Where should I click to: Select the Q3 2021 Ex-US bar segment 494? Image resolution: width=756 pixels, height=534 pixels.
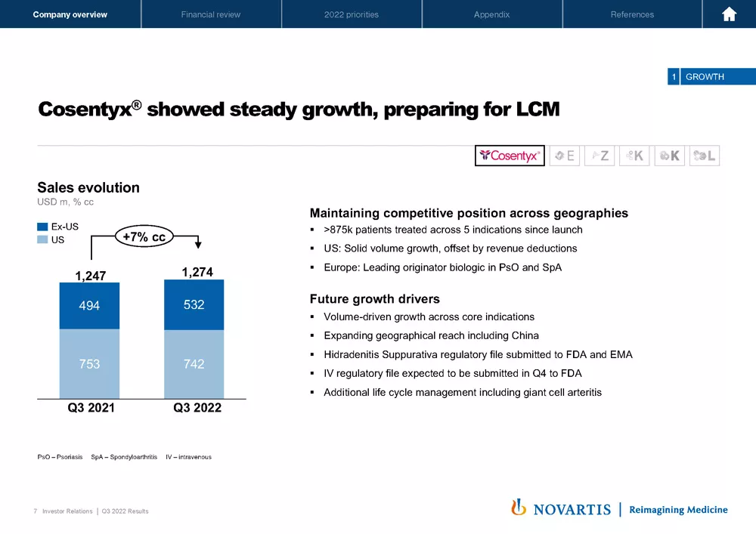(x=90, y=306)
